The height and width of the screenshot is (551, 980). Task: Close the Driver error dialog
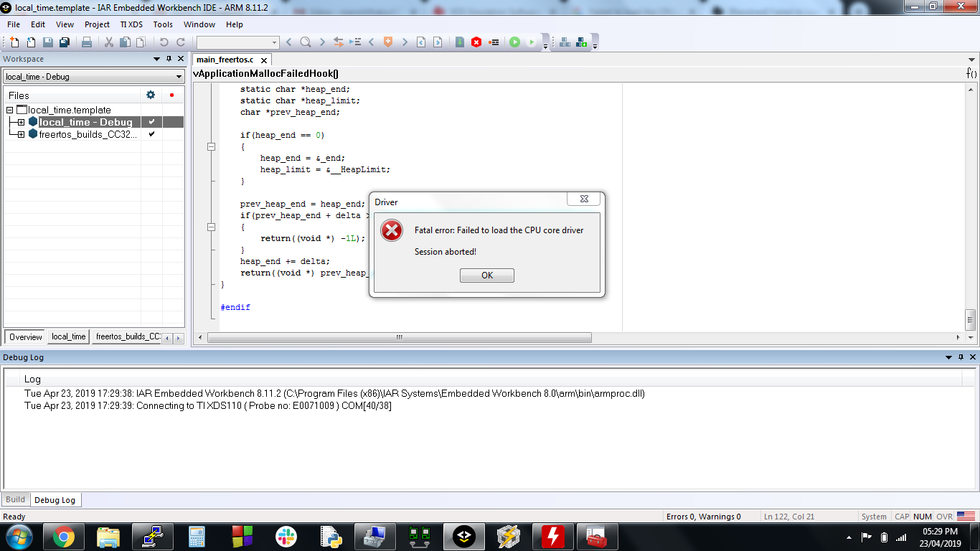[584, 199]
